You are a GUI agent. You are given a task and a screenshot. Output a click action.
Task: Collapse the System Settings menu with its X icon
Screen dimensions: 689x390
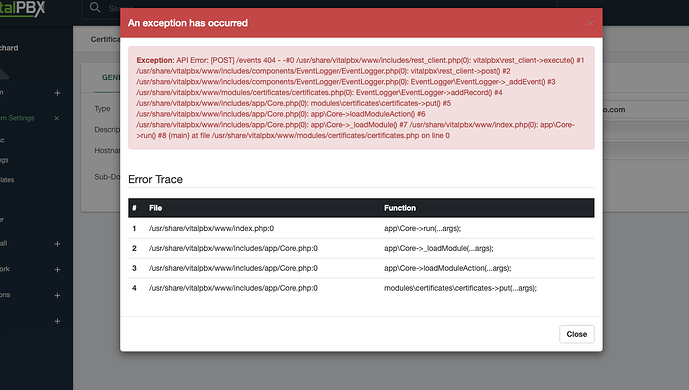pos(56,118)
